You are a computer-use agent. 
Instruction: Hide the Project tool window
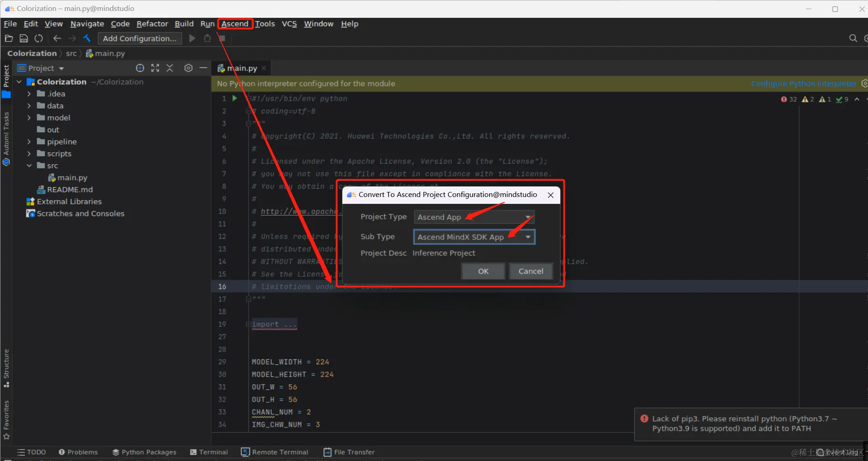click(x=203, y=68)
